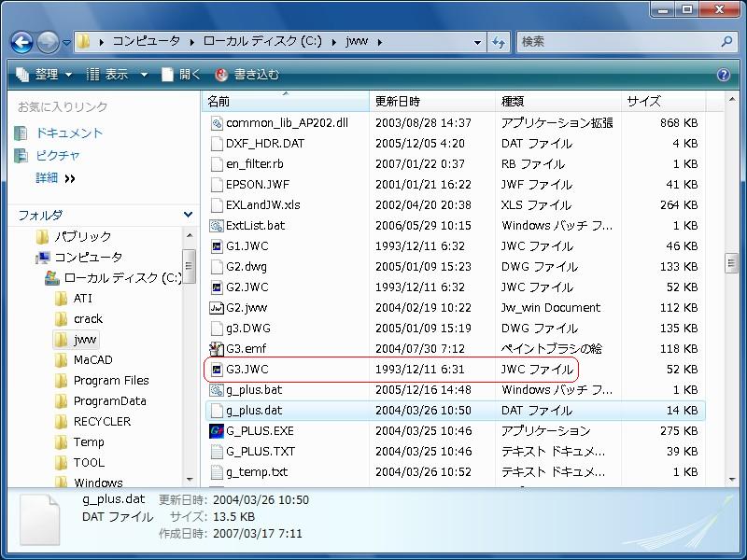Open the 整理 organize menu
747x560 pixels.
pos(44,75)
